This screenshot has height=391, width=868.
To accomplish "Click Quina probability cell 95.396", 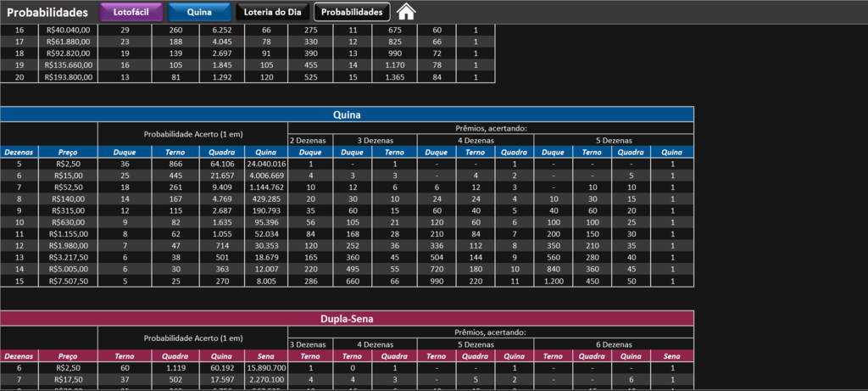I will pos(266,222).
